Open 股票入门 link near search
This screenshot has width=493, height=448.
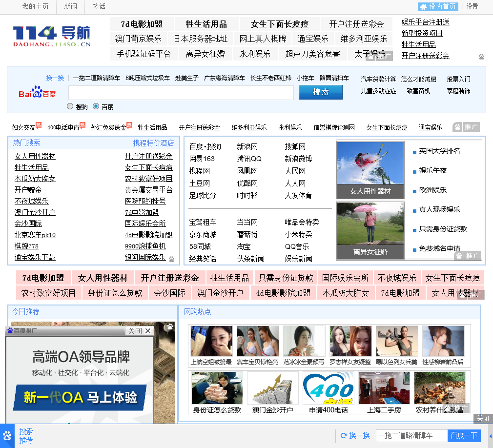[458, 79]
